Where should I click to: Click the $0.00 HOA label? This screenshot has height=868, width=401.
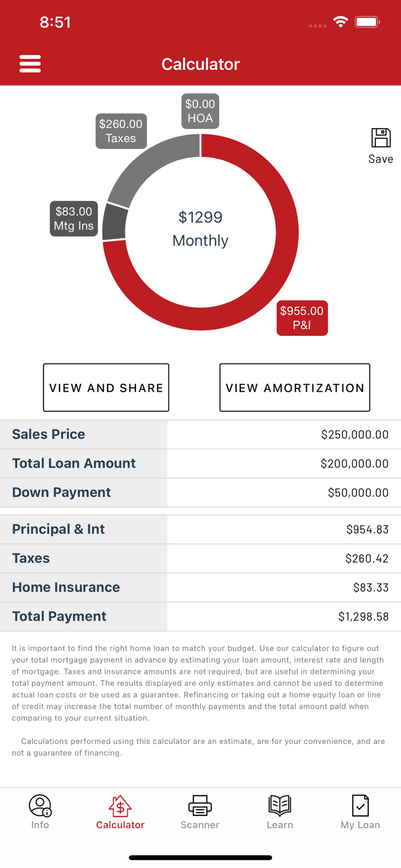click(x=200, y=111)
